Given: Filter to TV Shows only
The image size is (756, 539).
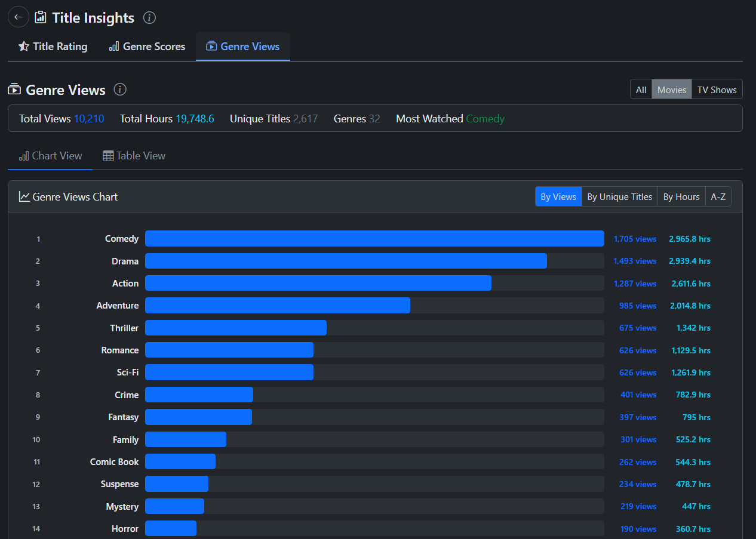Looking at the screenshot, I should pos(717,90).
